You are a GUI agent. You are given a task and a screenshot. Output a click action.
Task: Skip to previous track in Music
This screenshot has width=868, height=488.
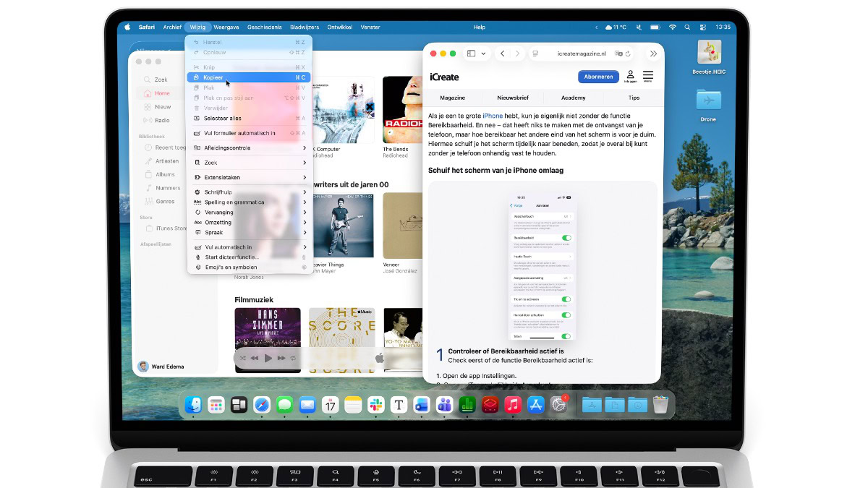tap(255, 358)
